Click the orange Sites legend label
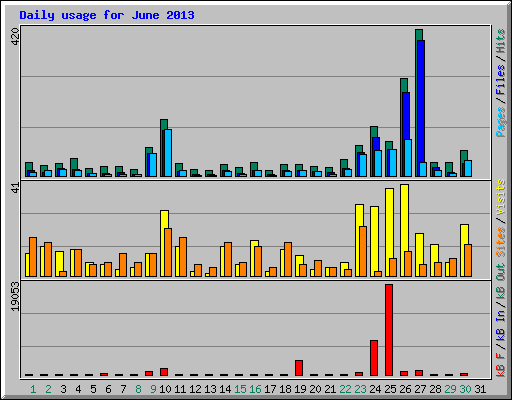Screen dimensions: 512x400 point(500,242)
